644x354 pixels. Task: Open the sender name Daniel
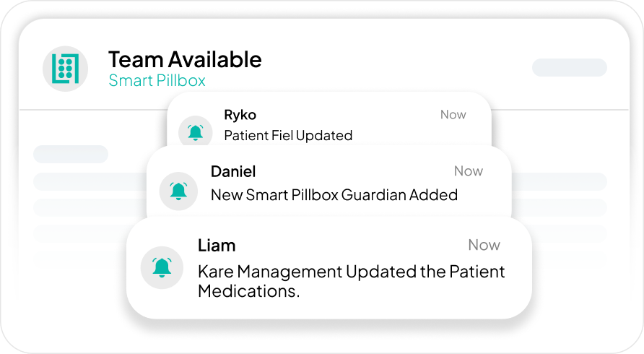pos(233,171)
